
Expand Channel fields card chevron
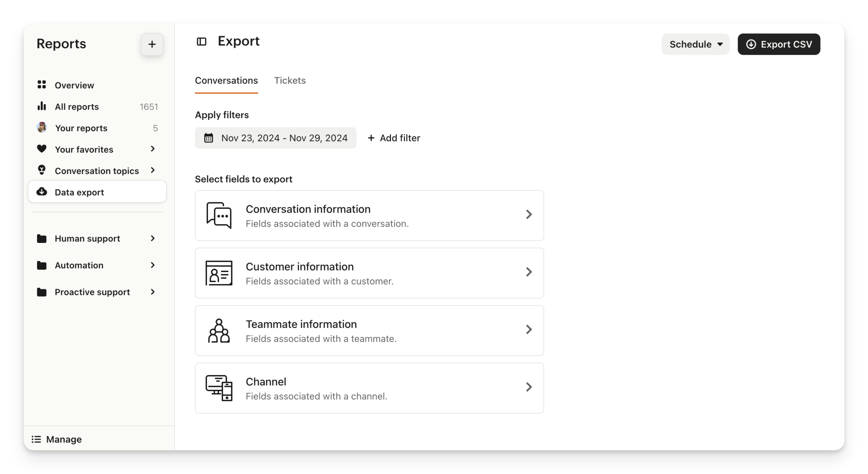[529, 387]
